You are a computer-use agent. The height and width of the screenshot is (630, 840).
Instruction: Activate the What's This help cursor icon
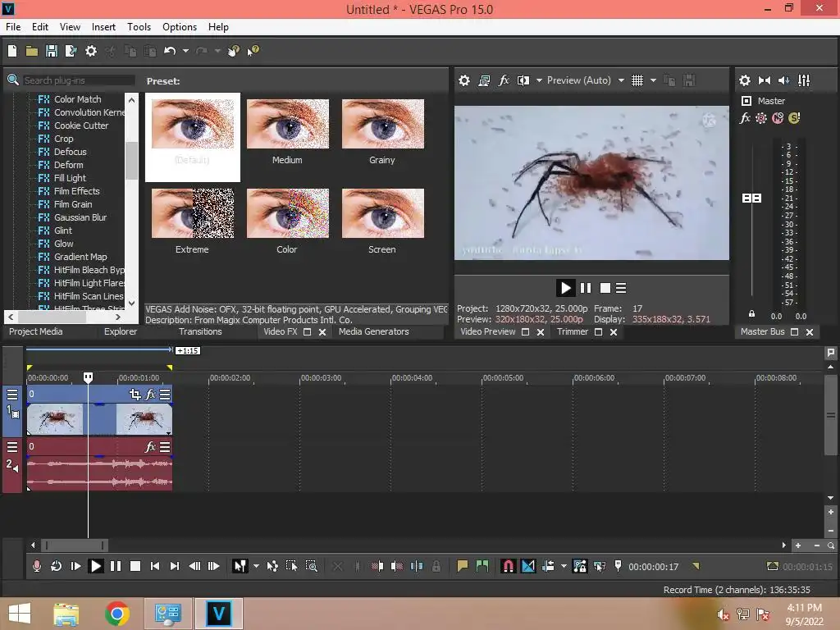tap(253, 51)
